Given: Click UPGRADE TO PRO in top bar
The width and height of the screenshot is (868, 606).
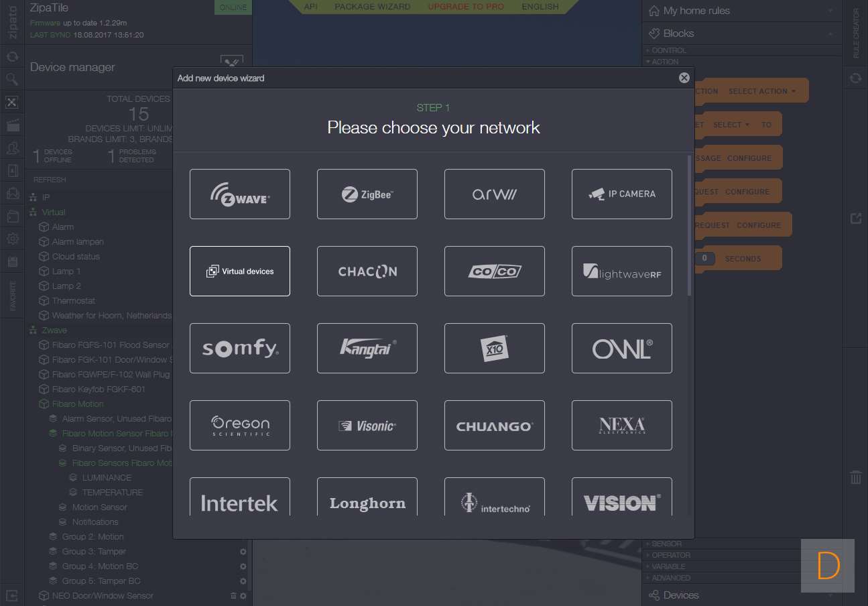Looking at the screenshot, I should [x=467, y=7].
